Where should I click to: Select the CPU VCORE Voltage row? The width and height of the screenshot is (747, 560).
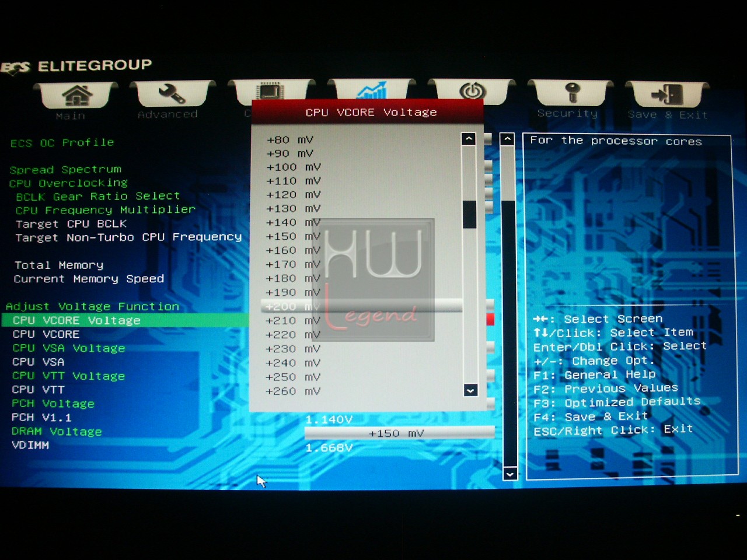125,320
